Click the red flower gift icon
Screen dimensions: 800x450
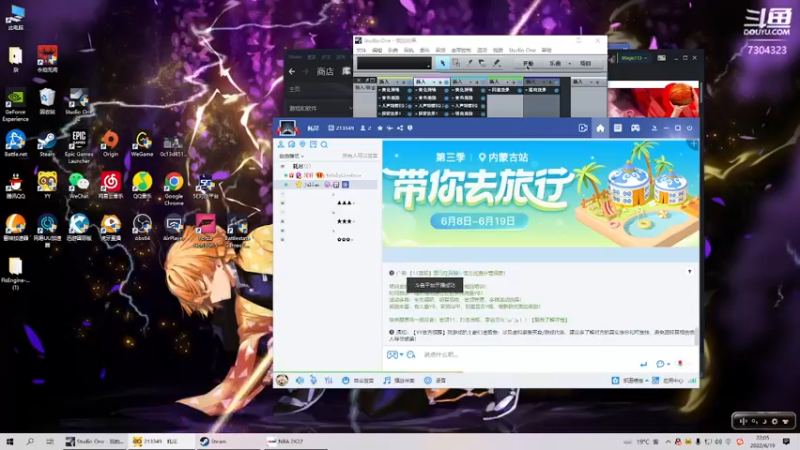coord(680,363)
